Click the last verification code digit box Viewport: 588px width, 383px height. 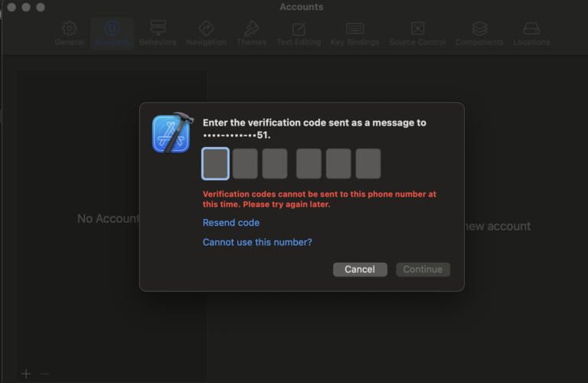[x=367, y=164]
